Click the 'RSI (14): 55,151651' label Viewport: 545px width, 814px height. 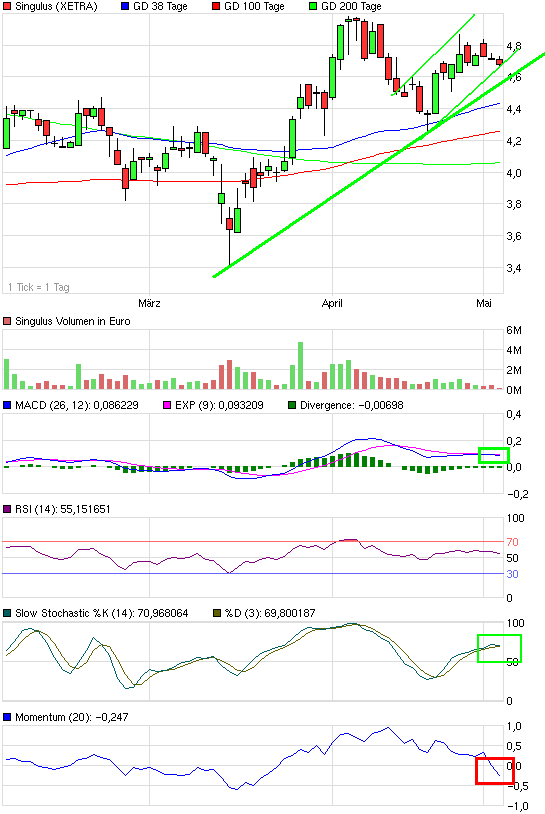tap(63, 509)
